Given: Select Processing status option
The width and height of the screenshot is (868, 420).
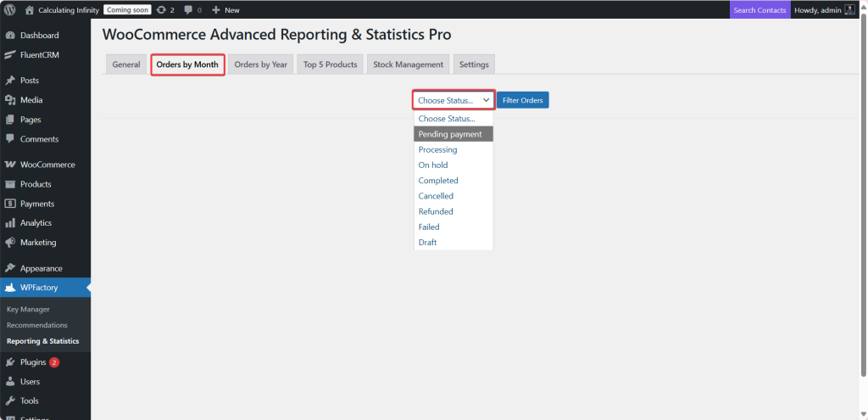Looking at the screenshot, I should [x=453, y=149].
